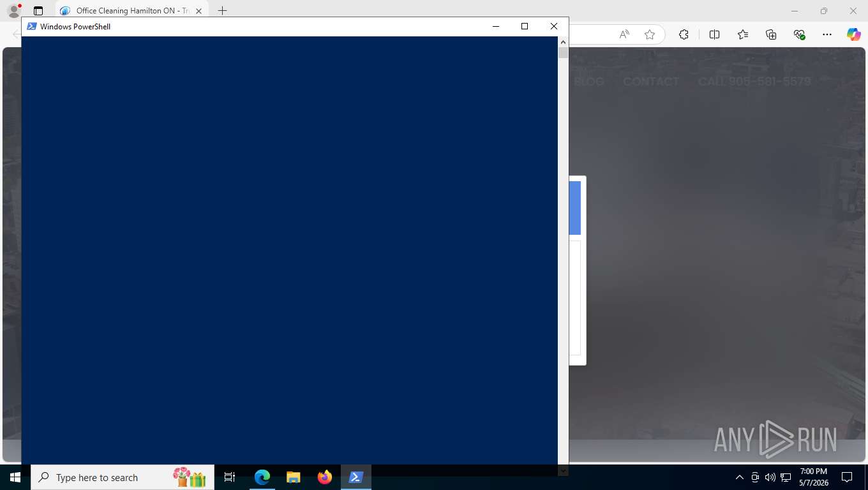
Task: Activate Read aloud icon in address bar
Action: [x=624, y=34]
